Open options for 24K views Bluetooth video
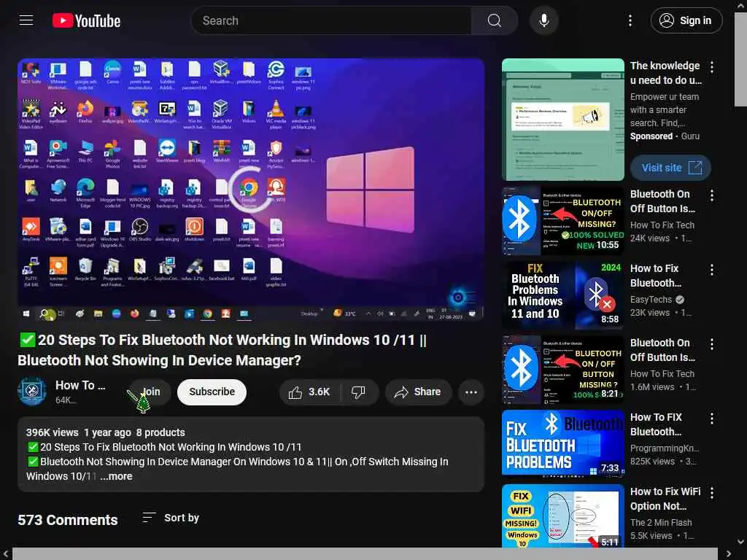The width and height of the screenshot is (747, 560). (x=712, y=195)
